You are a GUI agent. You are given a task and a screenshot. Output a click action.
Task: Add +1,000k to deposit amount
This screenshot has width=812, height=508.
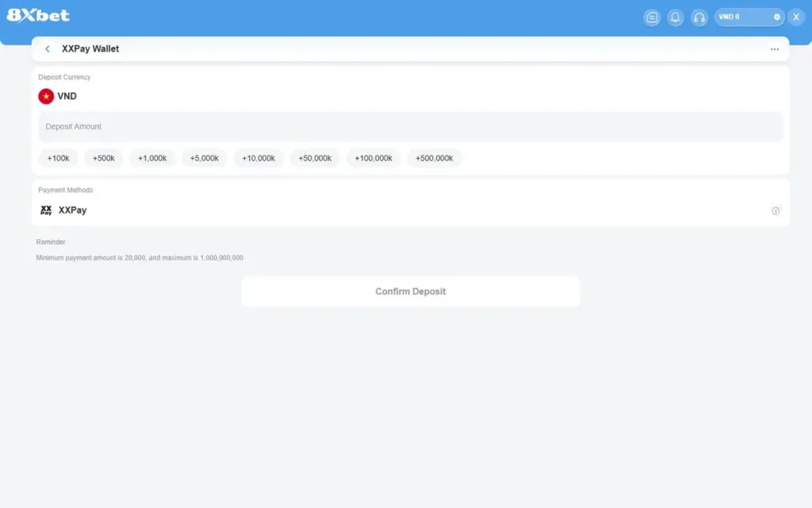click(x=152, y=158)
